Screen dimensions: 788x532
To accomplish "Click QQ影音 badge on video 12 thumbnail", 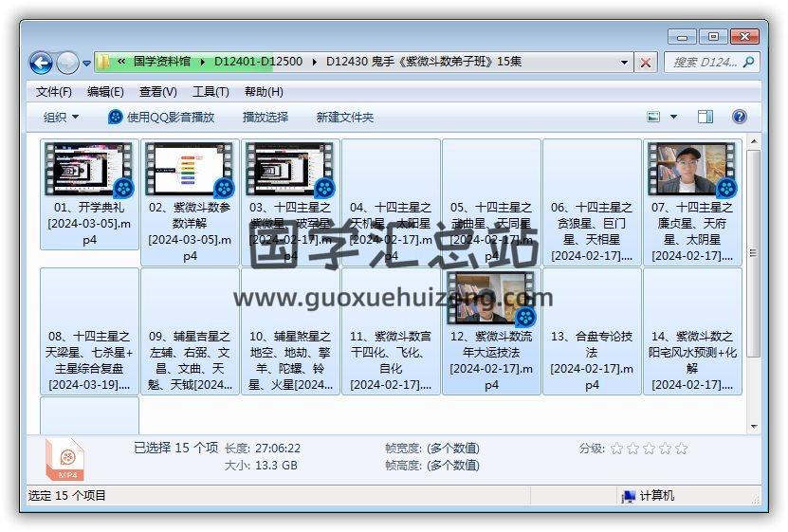I will [525, 317].
